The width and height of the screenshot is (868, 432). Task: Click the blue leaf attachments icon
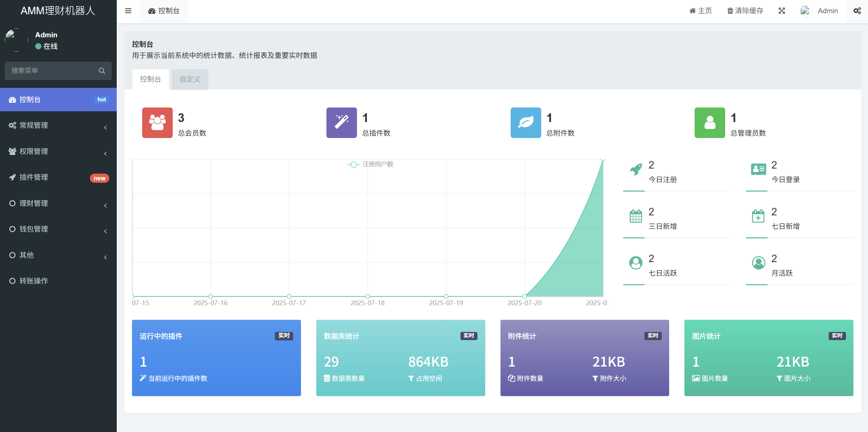(x=526, y=122)
